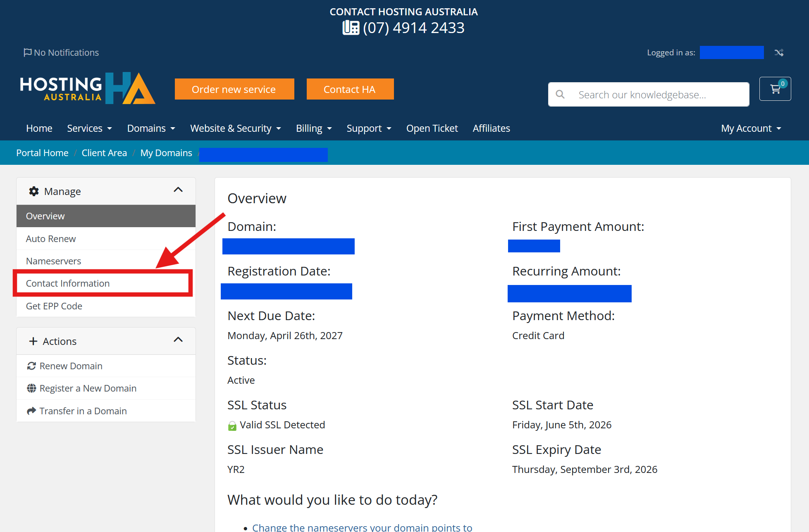Collapse the Manage panel chevron
The width and height of the screenshot is (809, 532).
[178, 190]
